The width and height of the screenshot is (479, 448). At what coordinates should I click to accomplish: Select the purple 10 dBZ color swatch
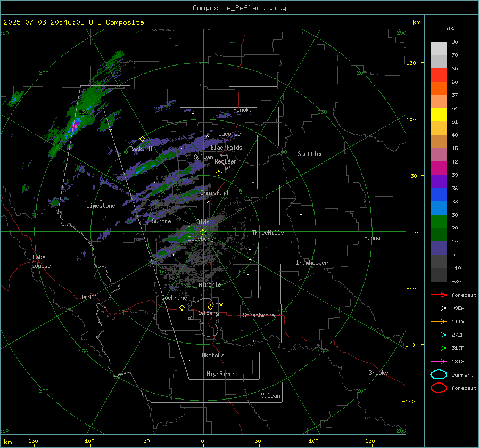[x=439, y=248]
